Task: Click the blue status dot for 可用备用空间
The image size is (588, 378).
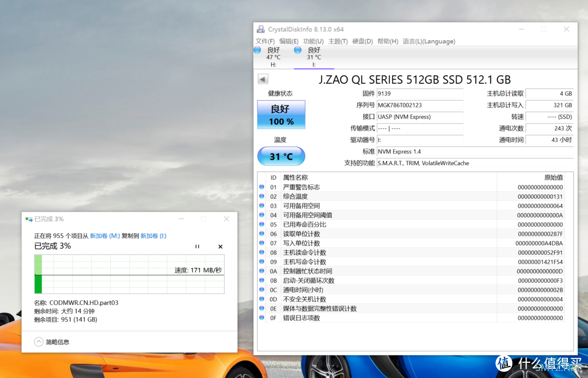Action: 262,205
